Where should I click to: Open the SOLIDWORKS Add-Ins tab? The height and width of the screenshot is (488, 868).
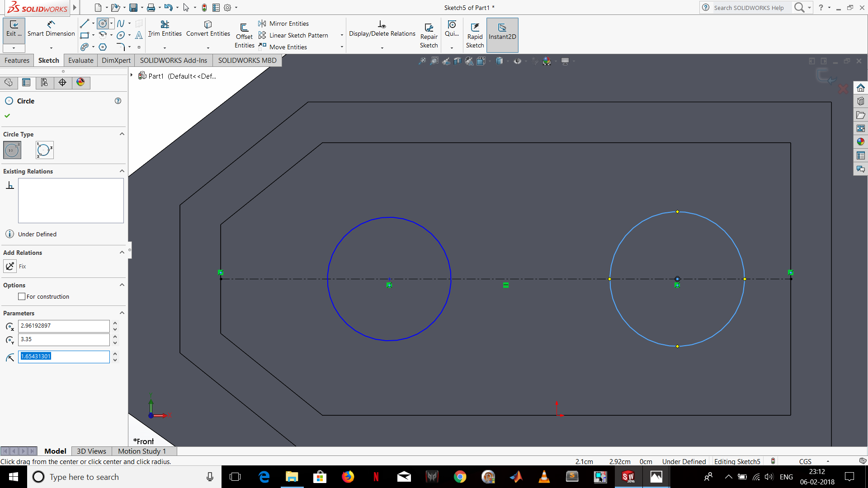(x=174, y=61)
